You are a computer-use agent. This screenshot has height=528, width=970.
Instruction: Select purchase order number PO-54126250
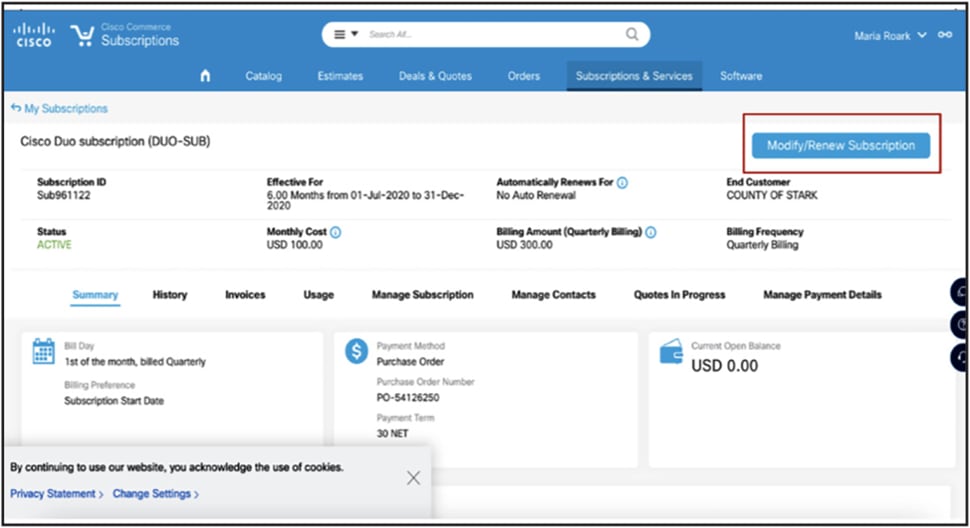pos(408,398)
